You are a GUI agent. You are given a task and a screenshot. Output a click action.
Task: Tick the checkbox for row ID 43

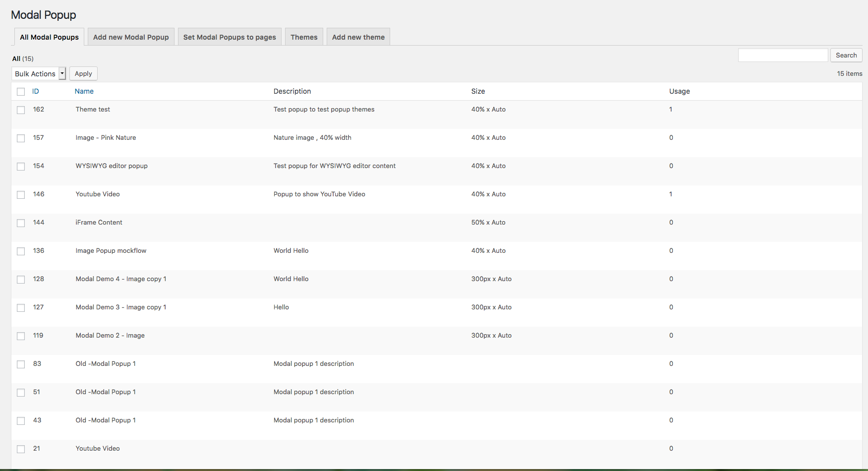[x=21, y=421]
